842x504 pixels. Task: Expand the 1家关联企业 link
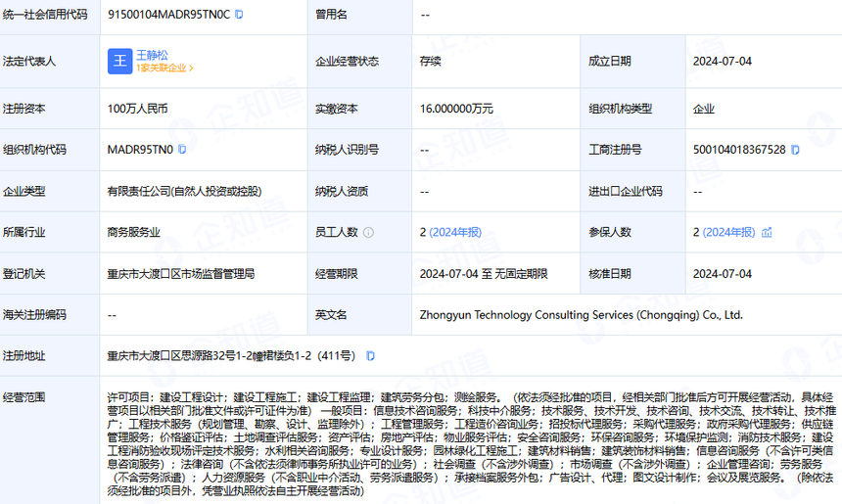click(x=164, y=69)
